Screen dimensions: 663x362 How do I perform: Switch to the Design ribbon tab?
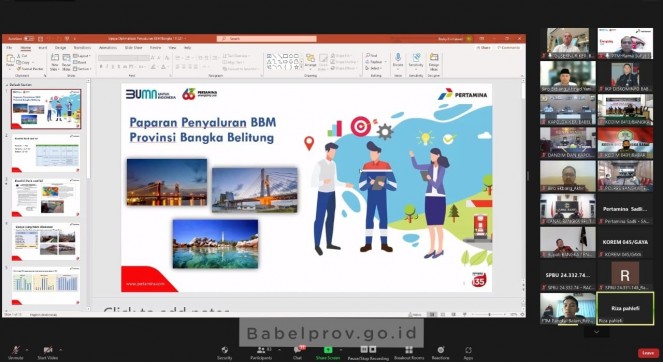60,48
